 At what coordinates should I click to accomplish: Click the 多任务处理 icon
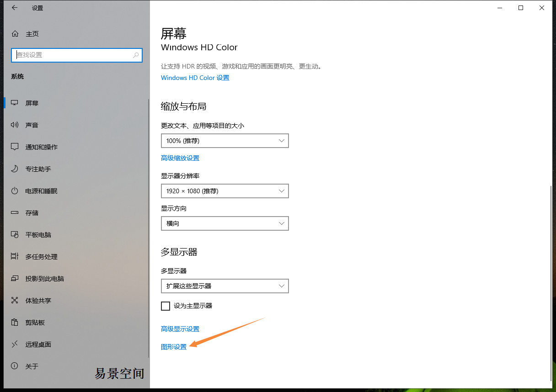[15, 257]
